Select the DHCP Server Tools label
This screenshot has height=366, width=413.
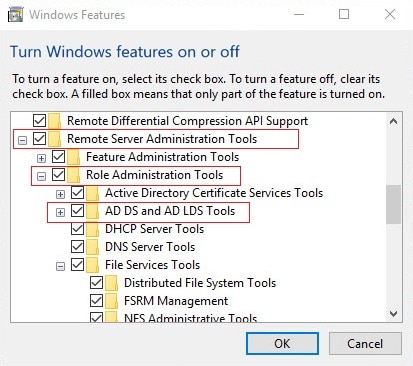click(154, 229)
